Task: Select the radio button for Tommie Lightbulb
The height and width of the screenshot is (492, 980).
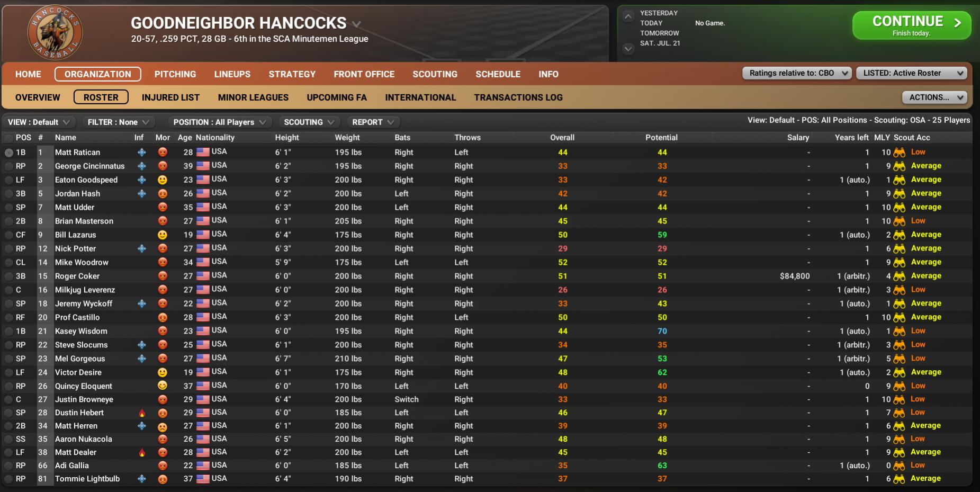Action: pyautogui.click(x=9, y=479)
